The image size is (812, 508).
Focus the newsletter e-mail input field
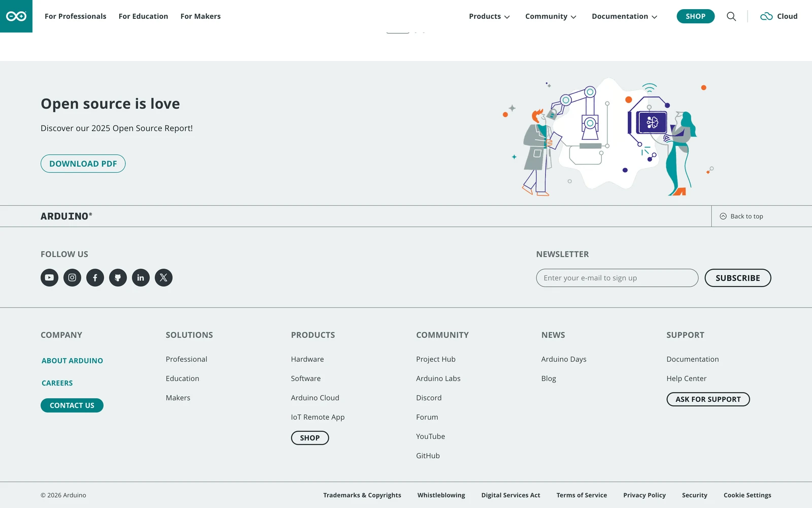[617, 278]
